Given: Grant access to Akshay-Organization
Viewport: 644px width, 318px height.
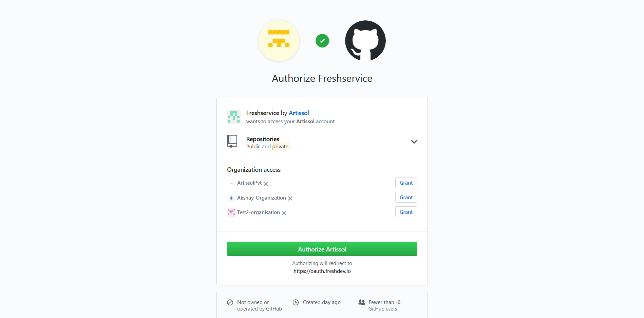Looking at the screenshot, I should 406,197.
